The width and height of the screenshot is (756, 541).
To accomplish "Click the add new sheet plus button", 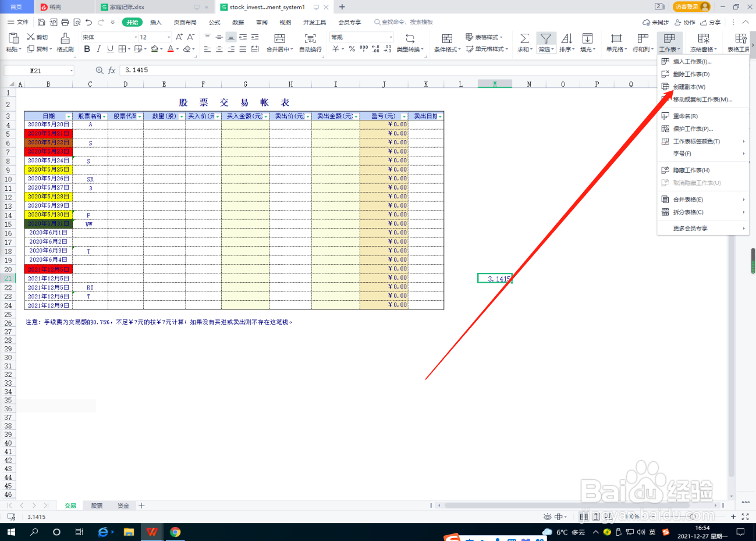I will coord(141,506).
